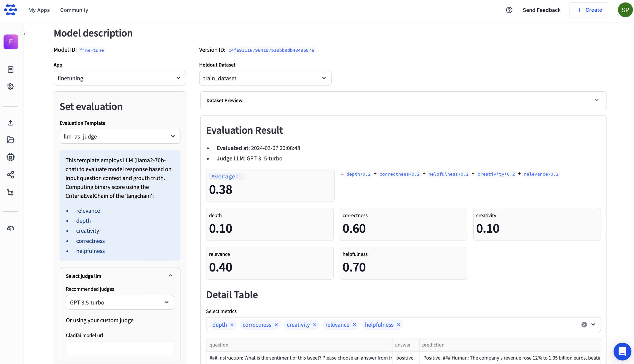Select the concepts tree icon in sidebar
This screenshot has width=634, height=364.
click(11, 192)
